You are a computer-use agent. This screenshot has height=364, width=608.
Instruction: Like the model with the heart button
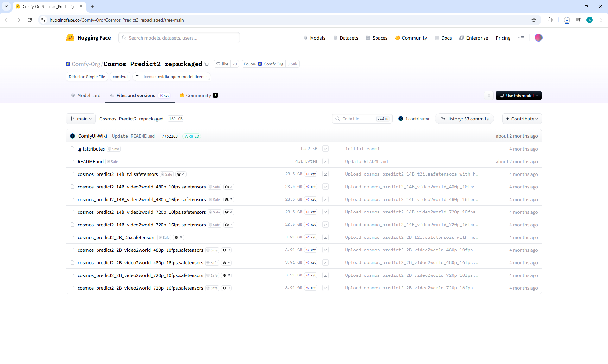click(222, 64)
